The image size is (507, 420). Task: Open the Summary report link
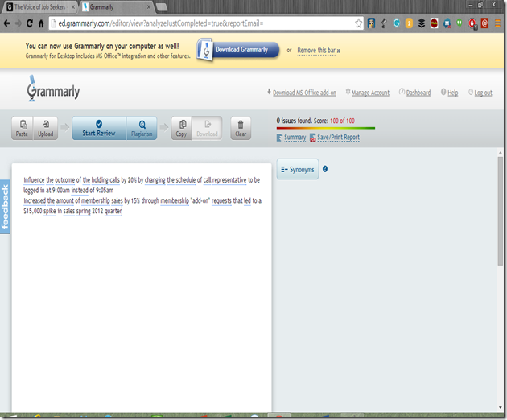click(295, 138)
